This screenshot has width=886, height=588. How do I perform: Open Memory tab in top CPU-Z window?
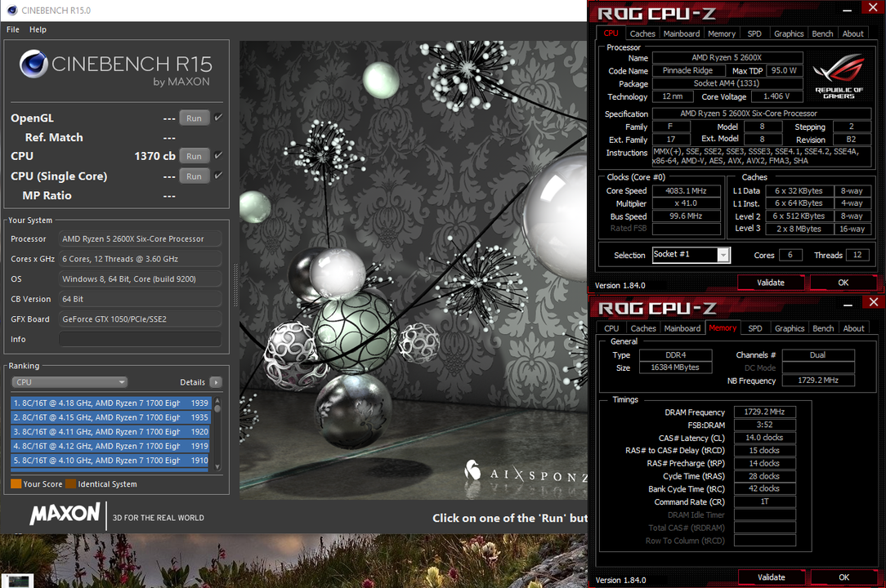(x=722, y=33)
